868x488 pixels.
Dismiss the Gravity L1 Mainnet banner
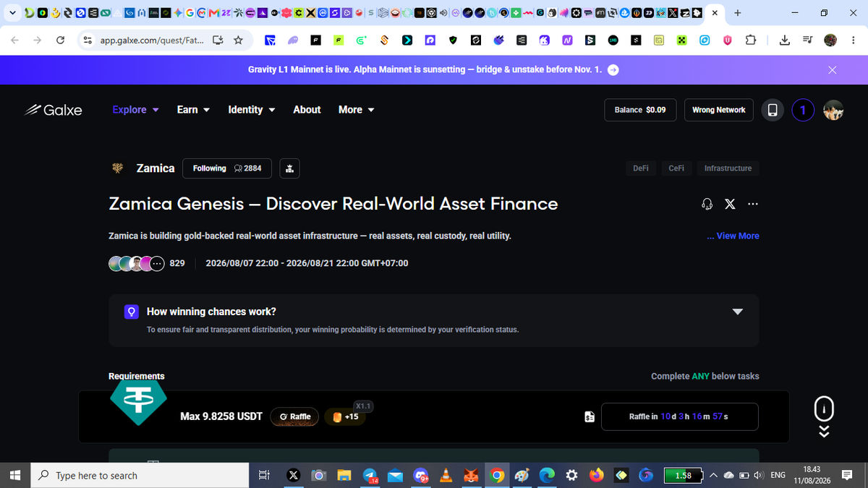tap(833, 70)
